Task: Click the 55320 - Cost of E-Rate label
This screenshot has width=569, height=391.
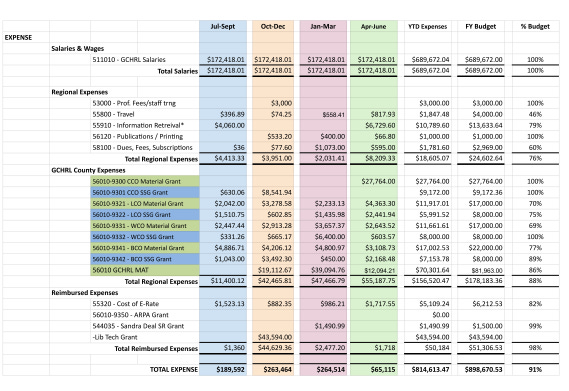Action: 126,304
